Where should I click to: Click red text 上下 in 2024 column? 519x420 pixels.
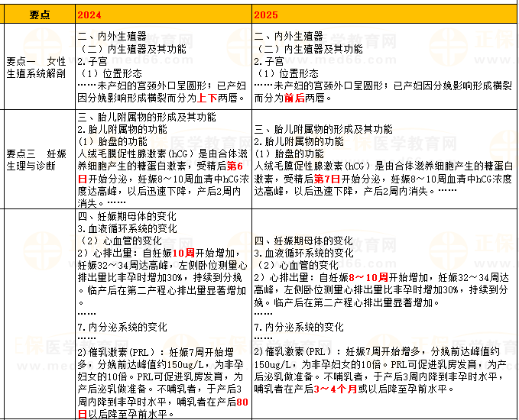206,99
